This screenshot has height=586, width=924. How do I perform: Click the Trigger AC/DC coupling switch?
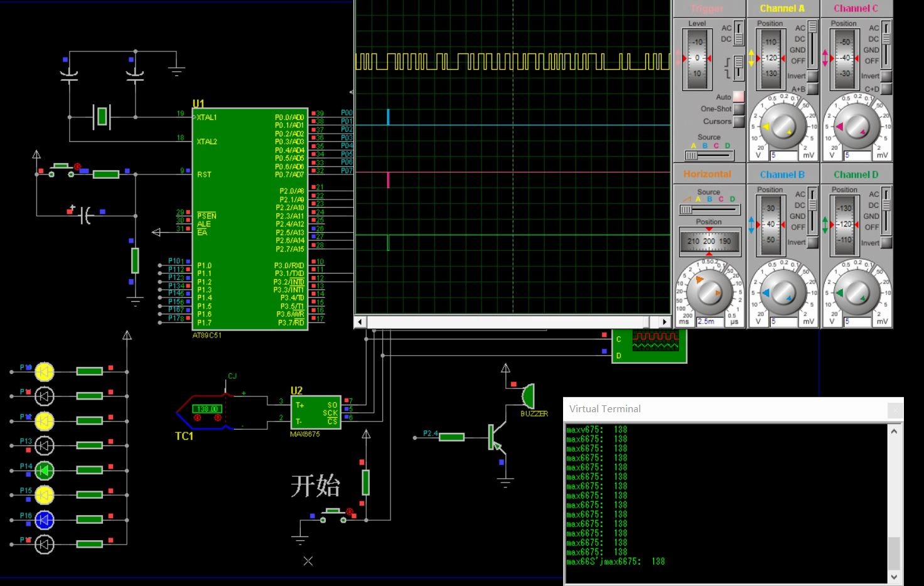point(739,33)
